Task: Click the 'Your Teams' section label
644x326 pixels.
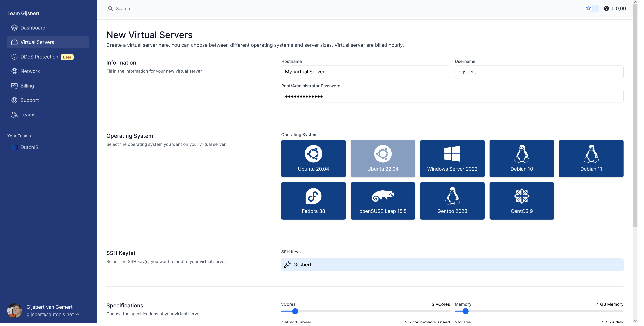Action: 19,137
